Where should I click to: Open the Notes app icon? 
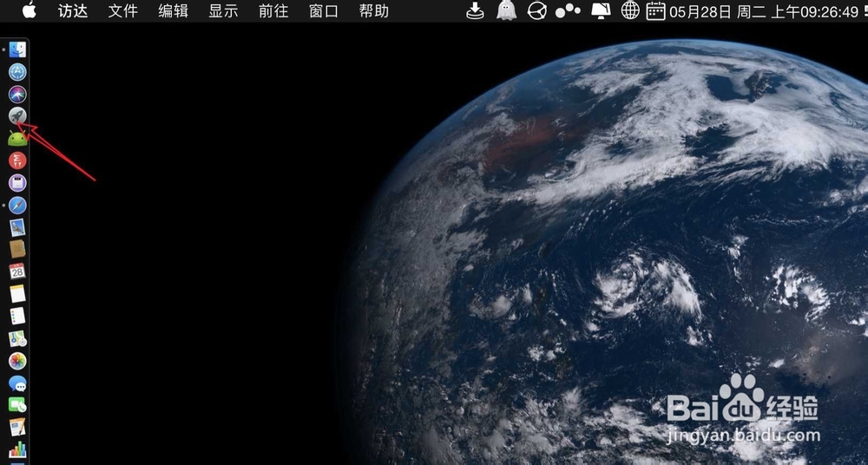17,294
